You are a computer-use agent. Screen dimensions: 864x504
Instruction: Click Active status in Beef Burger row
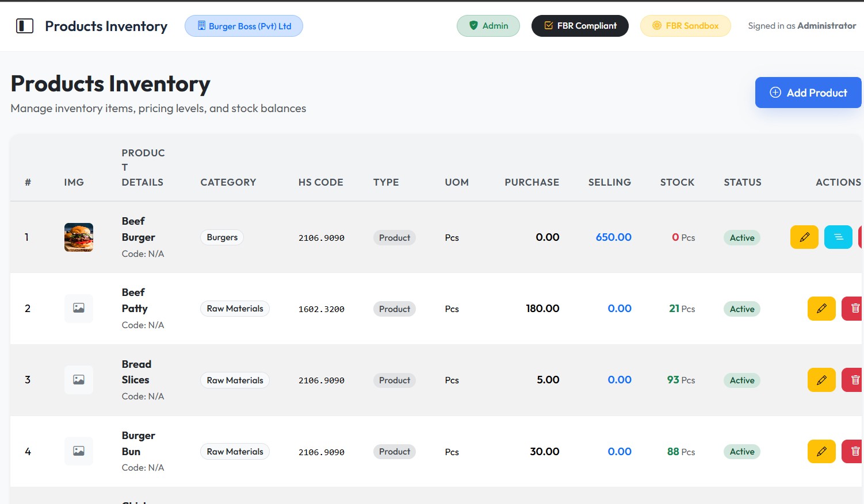pos(742,238)
